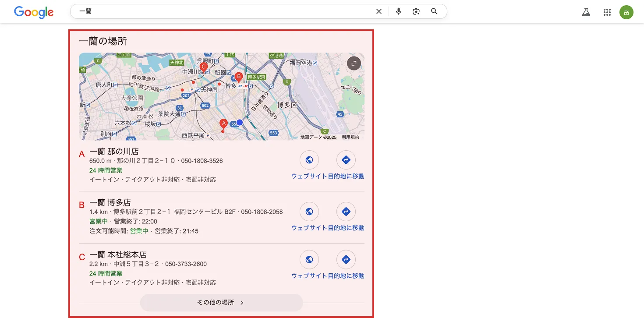The height and width of the screenshot is (318, 644).
Task: Get directions icon for 一蘭 博多店
Action: (346, 212)
